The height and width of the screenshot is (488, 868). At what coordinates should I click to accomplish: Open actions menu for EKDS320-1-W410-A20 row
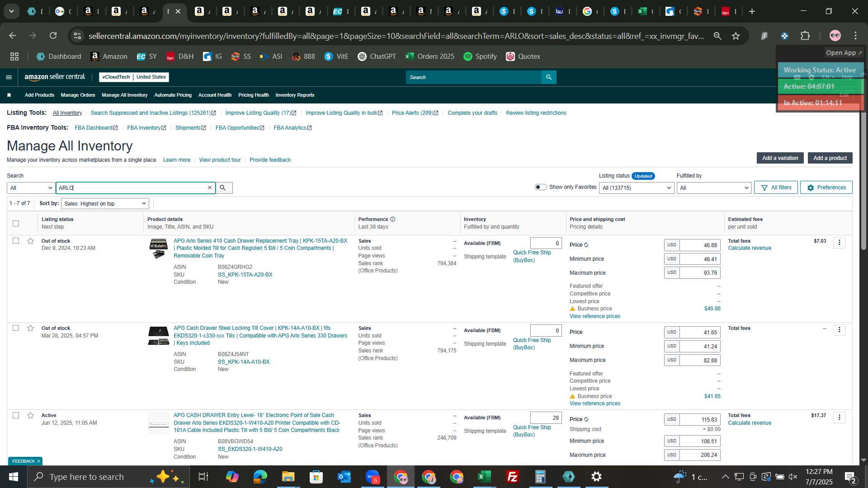[x=840, y=417]
